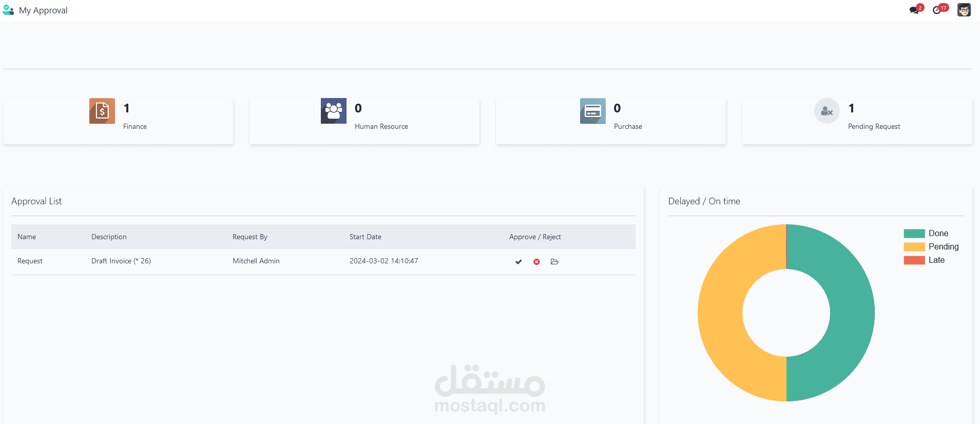
Task: Select the 2024-03-02 14:10:47 date cell
Action: (384, 261)
